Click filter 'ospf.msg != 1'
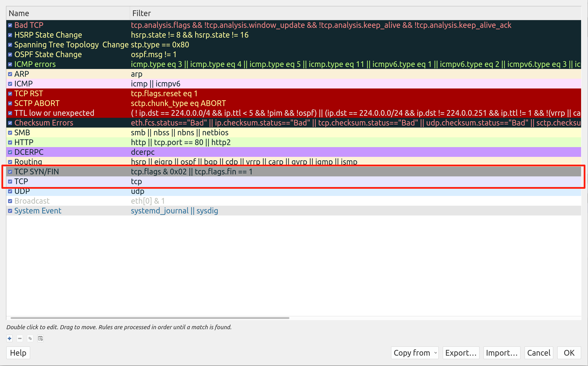The image size is (588, 366). point(154,55)
